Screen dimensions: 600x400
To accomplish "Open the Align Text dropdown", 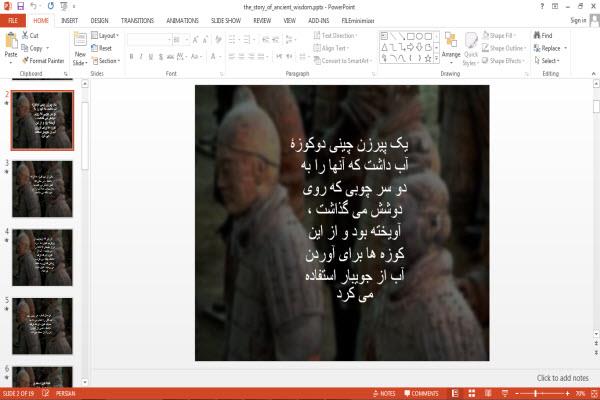I will point(331,48).
